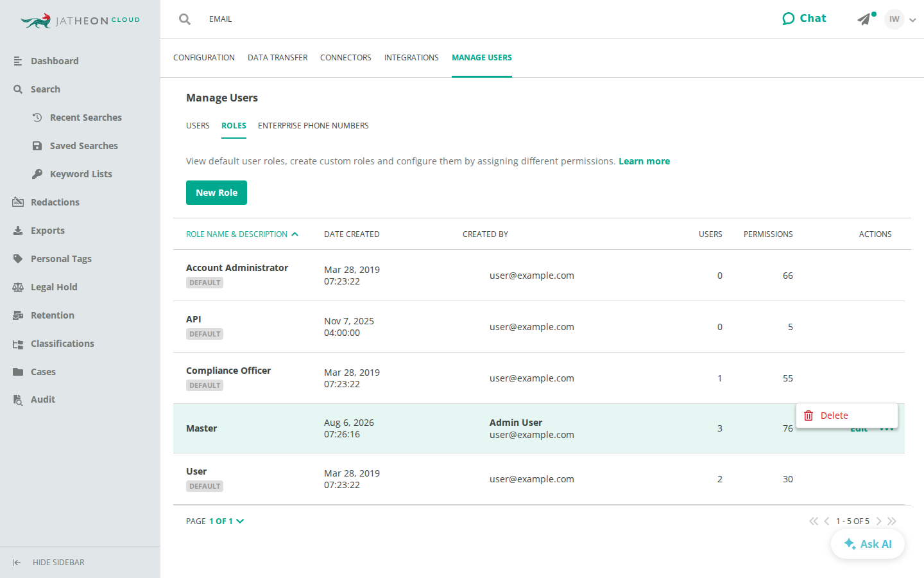The width and height of the screenshot is (924, 578).
Task: Open the notifications paper plane icon
Action: [x=864, y=19]
